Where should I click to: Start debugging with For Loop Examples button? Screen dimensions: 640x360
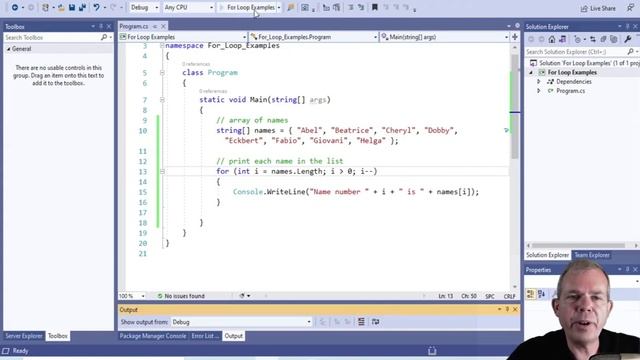pyautogui.click(x=247, y=7)
